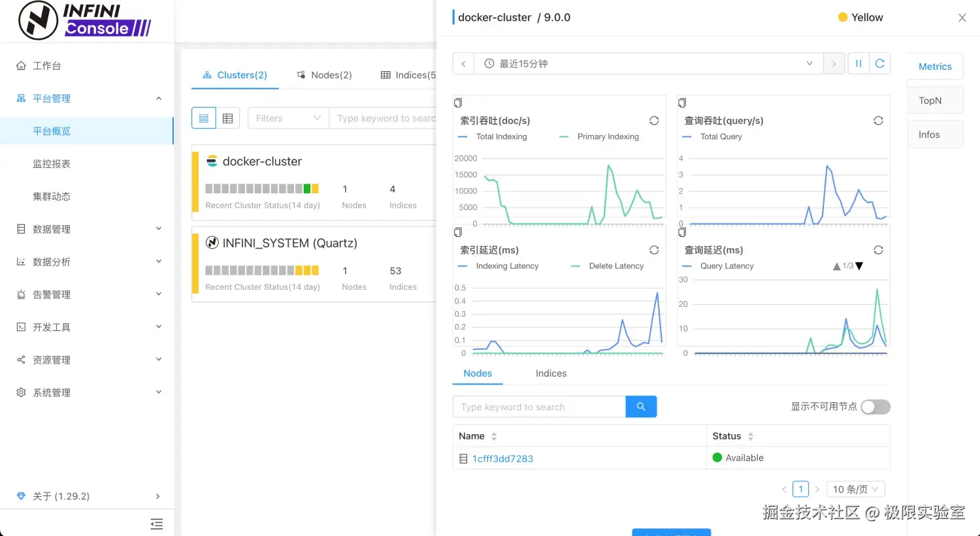Viewport: 980px width, 536px height.
Task: Switch to Infos side tab
Action: pyautogui.click(x=935, y=134)
